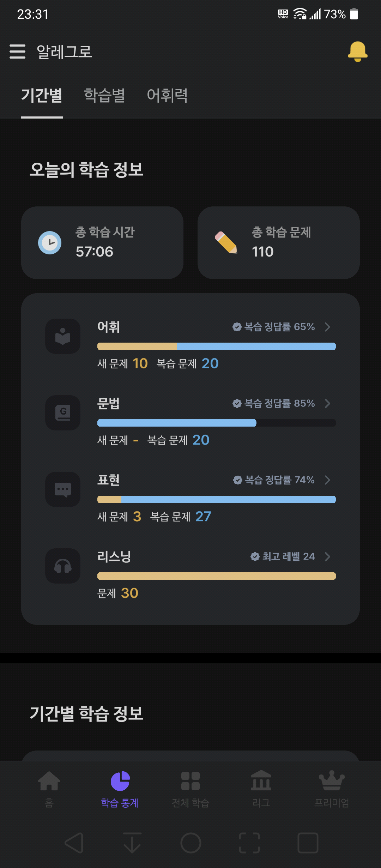The width and height of the screenshot is (381, 868).
Task: Tap the 어휘 book reader icon
Action: click(x=63, y=336)
